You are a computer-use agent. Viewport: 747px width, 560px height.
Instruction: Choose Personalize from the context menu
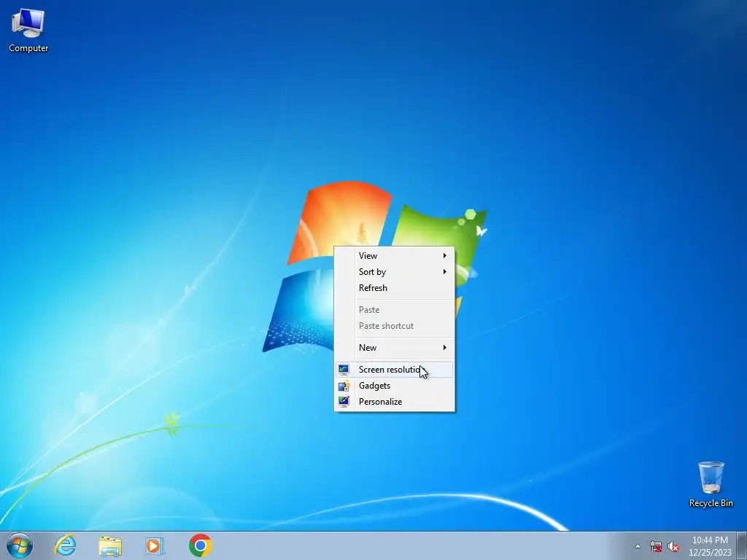394,402
